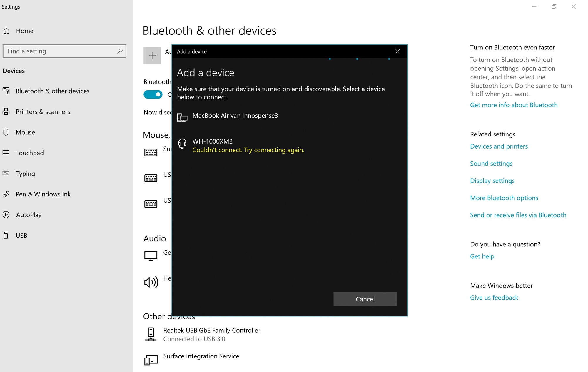Image resolution: width=588 pixels, height=372 pixels.
Task: Toggle the Bluetooth switch off
Action: (153, 94)
